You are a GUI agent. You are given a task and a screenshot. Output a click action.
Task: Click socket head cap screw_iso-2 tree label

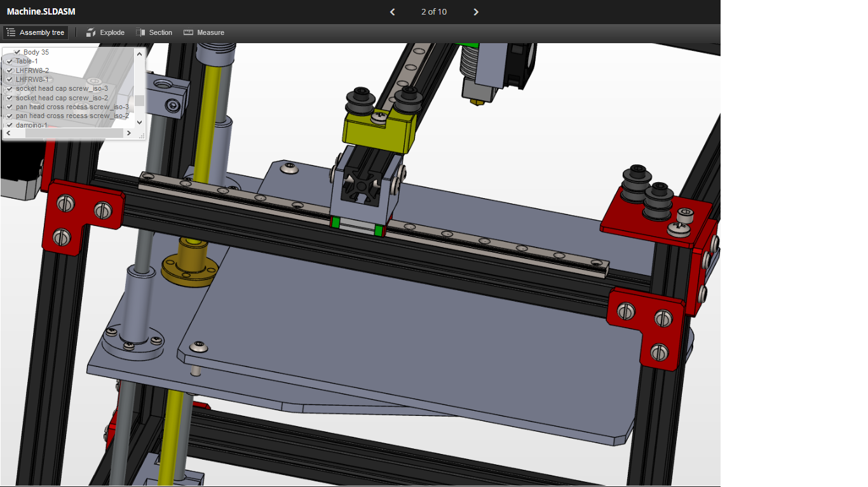click(x=62, y=98)
